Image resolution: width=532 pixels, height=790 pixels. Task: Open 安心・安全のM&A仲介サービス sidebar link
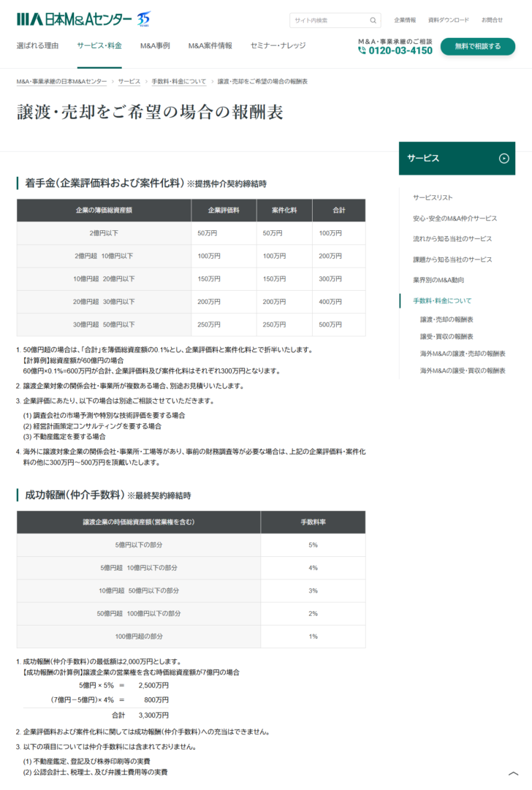click(455, 219)
